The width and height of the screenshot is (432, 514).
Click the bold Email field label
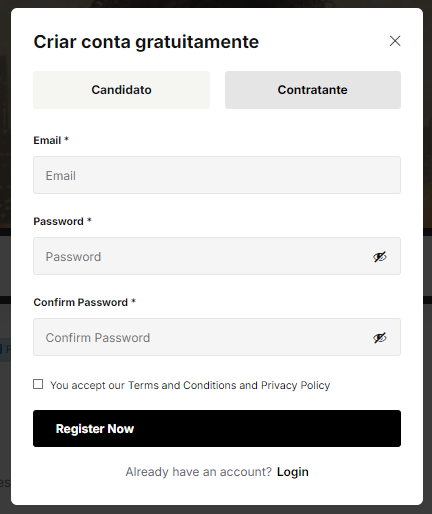point(47,140)
